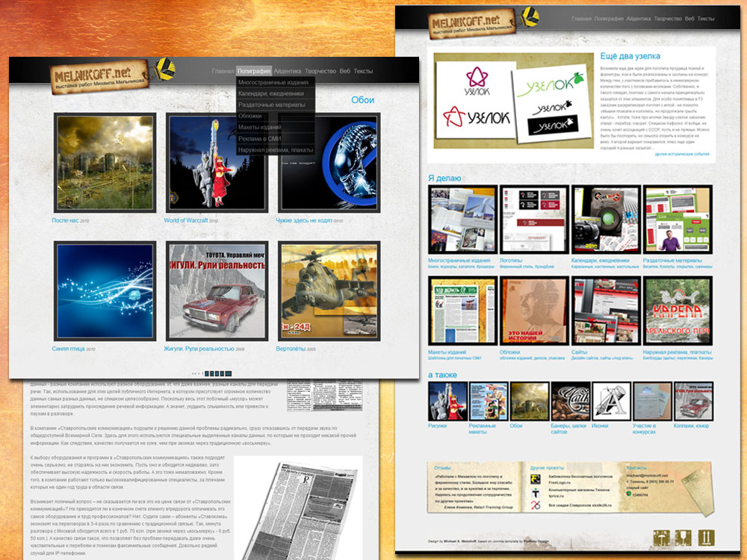Open the Обои small thumbnail under а также
The width and height of the screenshot is (747, 560).
point(530,401)
